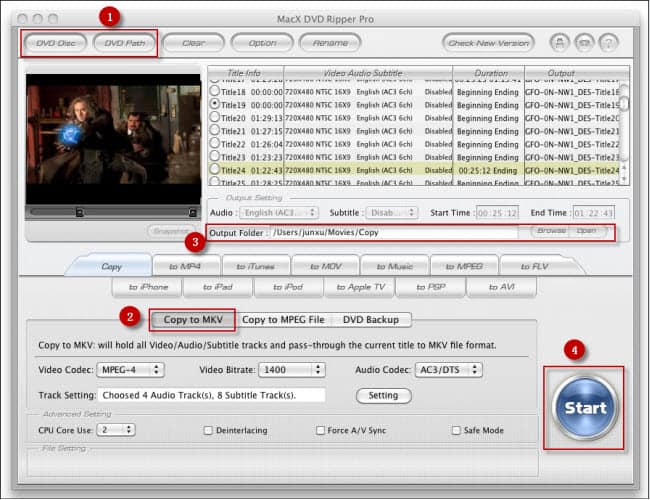650x500 pixels.
Task: Select Title21 radio button
Action: click(215, 130)
